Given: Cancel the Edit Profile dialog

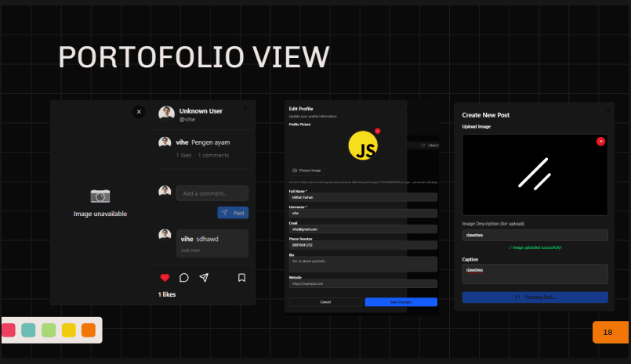Looking at the screenshot, I should click(x=325, y=302).
